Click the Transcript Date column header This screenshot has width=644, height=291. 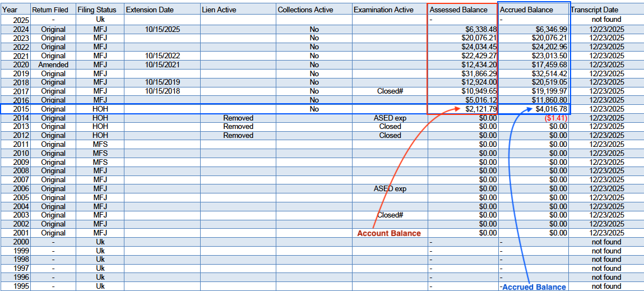point(594,10)
